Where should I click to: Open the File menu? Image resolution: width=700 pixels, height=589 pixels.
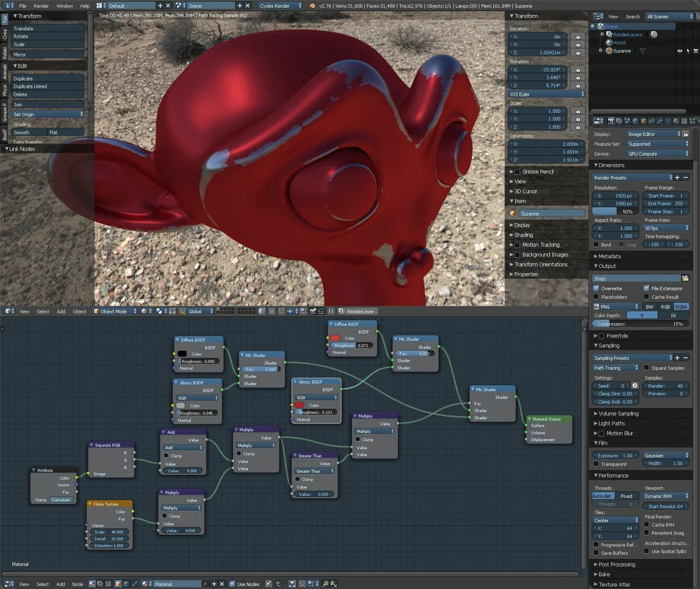coord(23,6)
